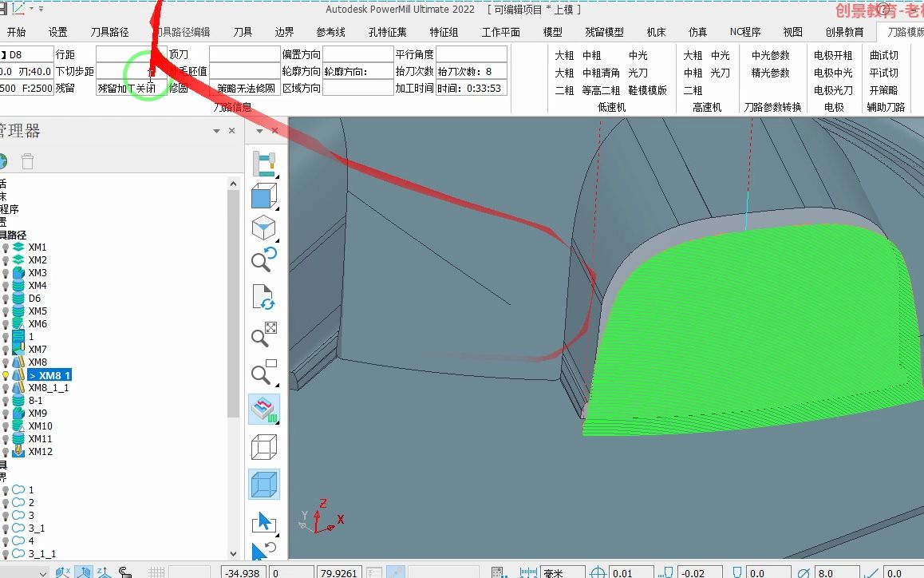Open the explorer panel options dropdown arrow
924x578 pixels.
216,131
